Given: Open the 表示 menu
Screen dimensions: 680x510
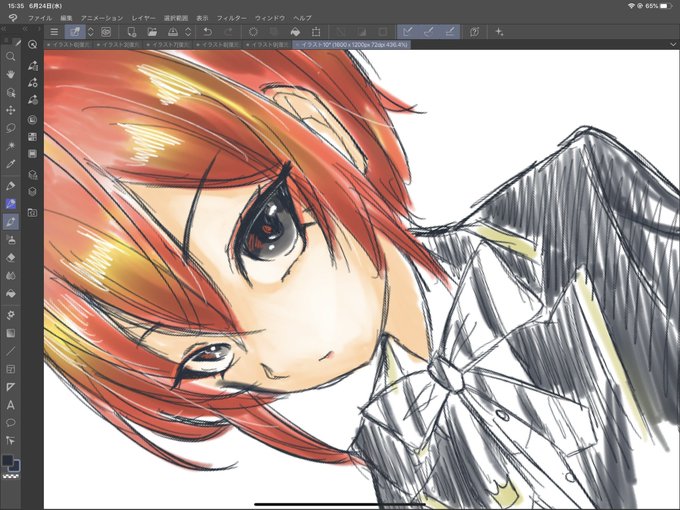Looking at the screenshot, I should pyautogui.click(x=202, y=18).
